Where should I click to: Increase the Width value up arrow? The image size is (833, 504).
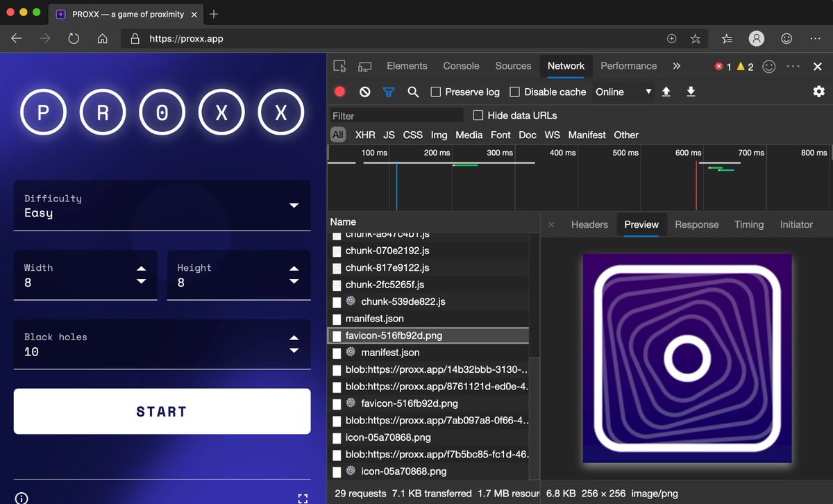click(x=142, y=269)
